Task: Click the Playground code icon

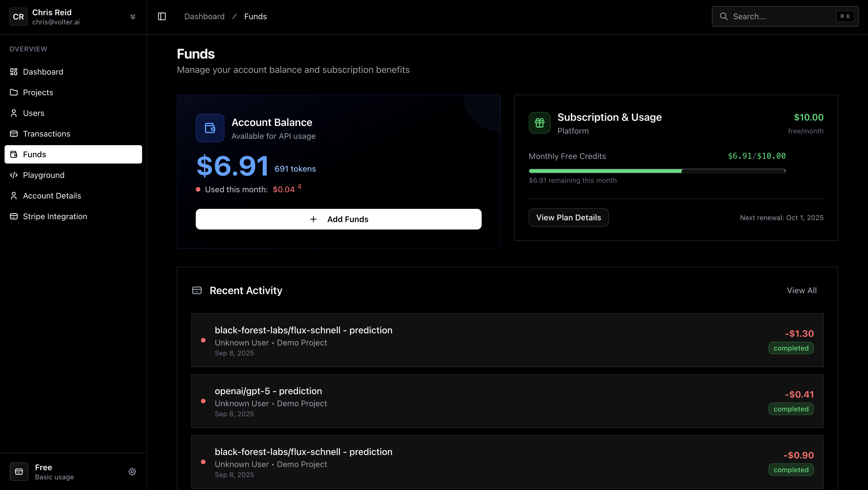Action: (14, 175)
